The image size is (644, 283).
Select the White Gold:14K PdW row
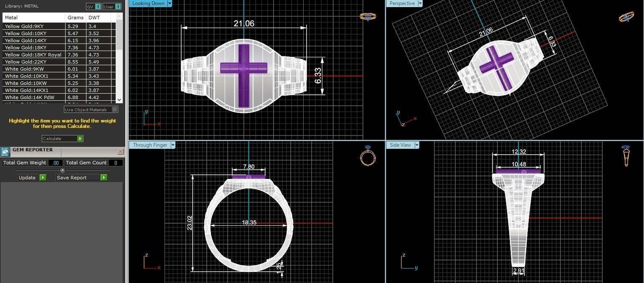pos(59,97)
